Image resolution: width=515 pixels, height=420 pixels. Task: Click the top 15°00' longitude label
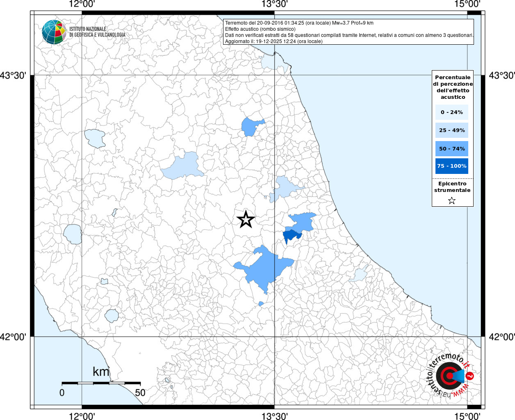point(467,4)
